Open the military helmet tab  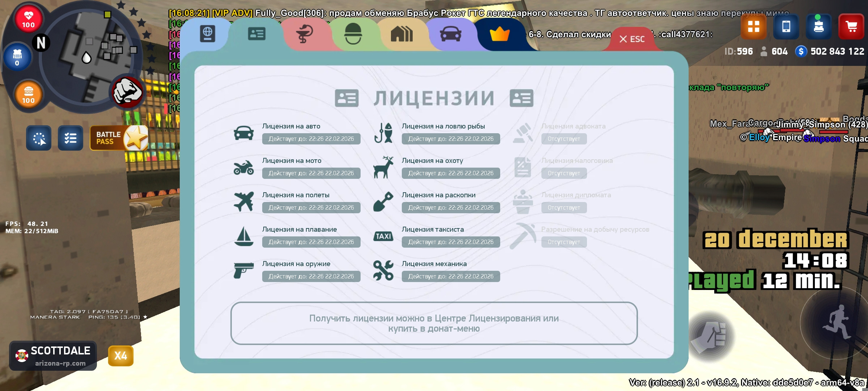pyautogui.click(x=353, y=34)
